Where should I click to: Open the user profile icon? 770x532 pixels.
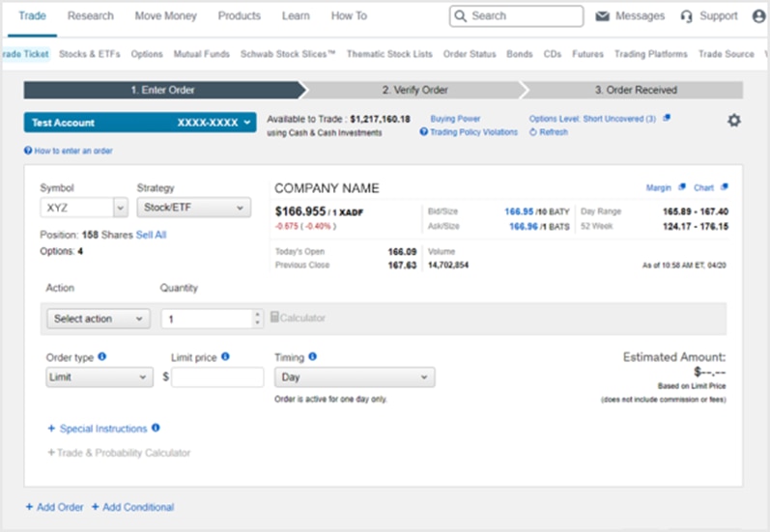pos(758,16)
